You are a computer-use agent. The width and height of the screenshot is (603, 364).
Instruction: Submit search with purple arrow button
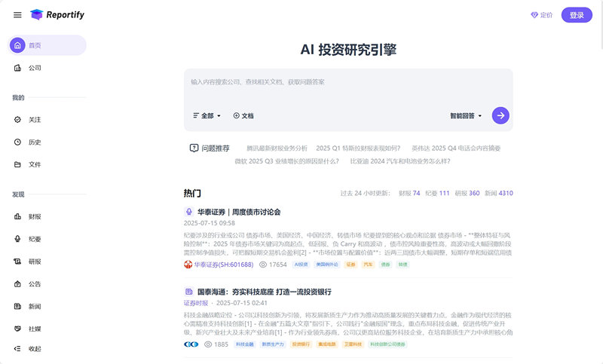[500, 115]
